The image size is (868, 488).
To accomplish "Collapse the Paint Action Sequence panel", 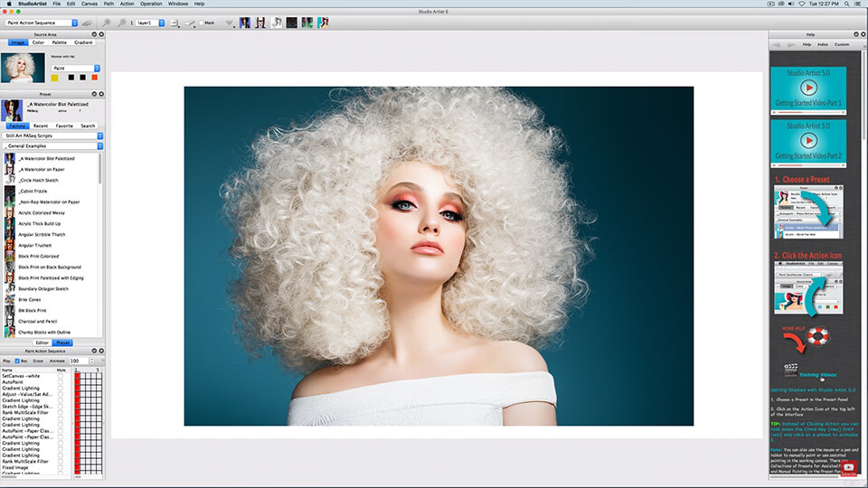I will click(x=94, y=351).
